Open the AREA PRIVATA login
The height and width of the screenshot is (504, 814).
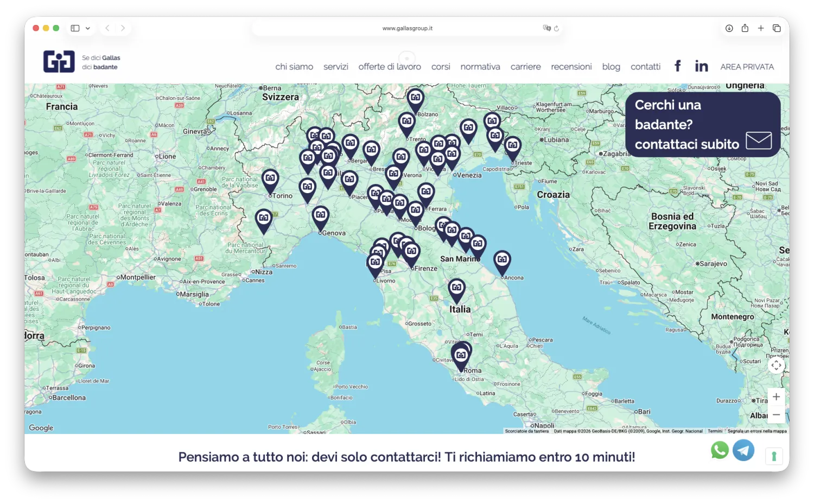click(x=747, y=67)
